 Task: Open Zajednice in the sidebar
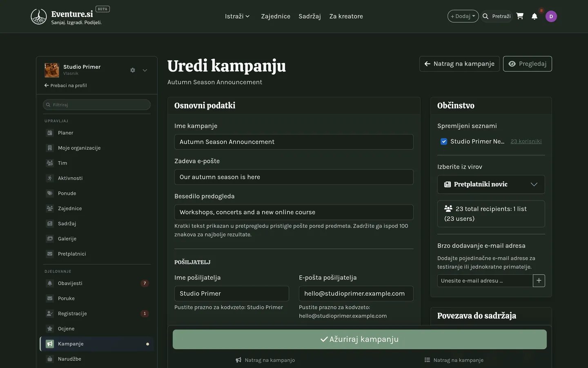tap(96, 209)
